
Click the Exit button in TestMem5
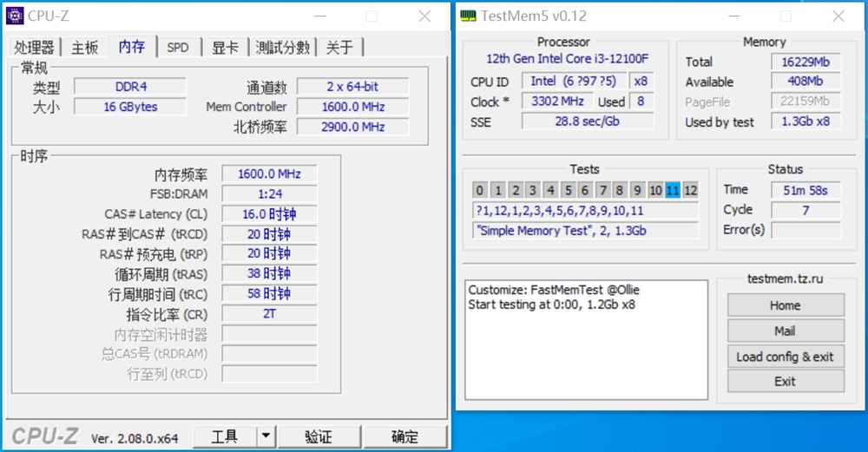786,381
